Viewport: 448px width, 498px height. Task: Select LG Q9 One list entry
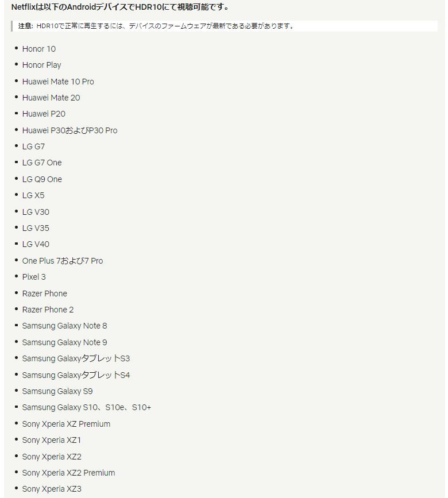(x=42, y=179)
